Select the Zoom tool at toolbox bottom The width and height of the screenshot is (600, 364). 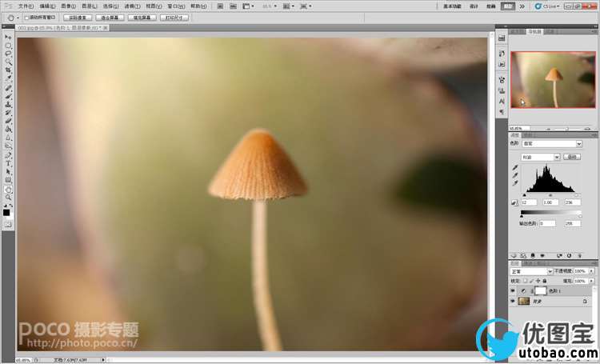[8, 198]
